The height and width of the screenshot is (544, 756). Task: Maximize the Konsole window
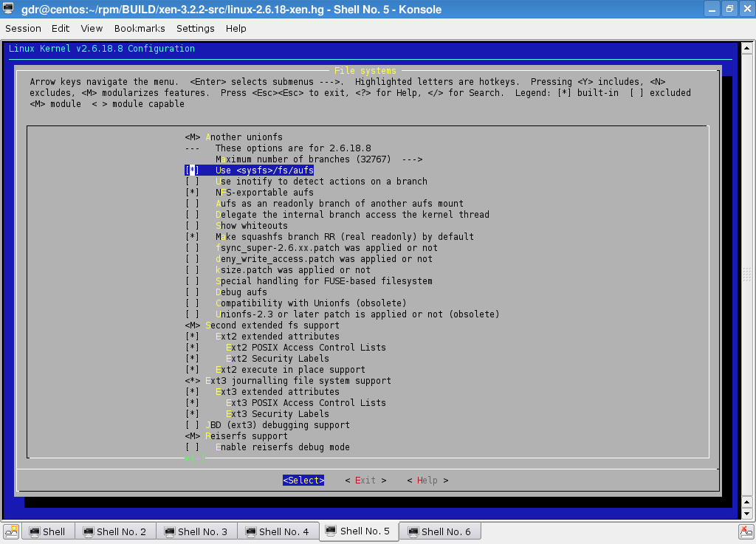pos(729,10)
